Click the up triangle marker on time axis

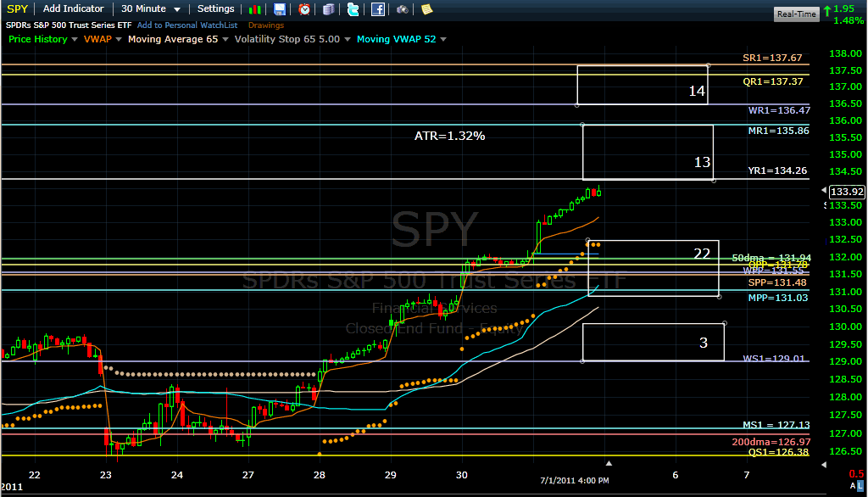pos(609,463)
